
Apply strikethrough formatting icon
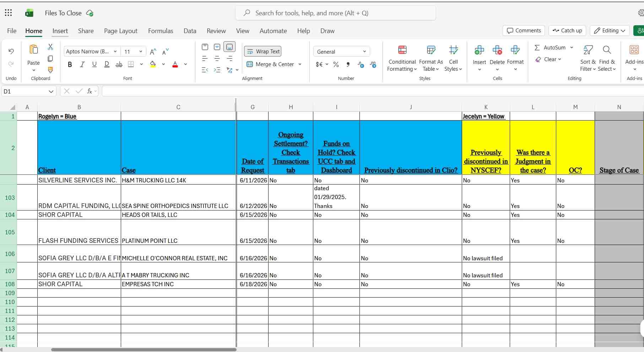pos(119,64)
